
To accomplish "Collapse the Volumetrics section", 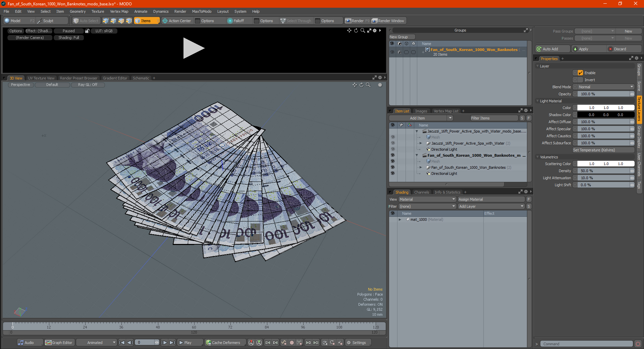I will (538, 157).
